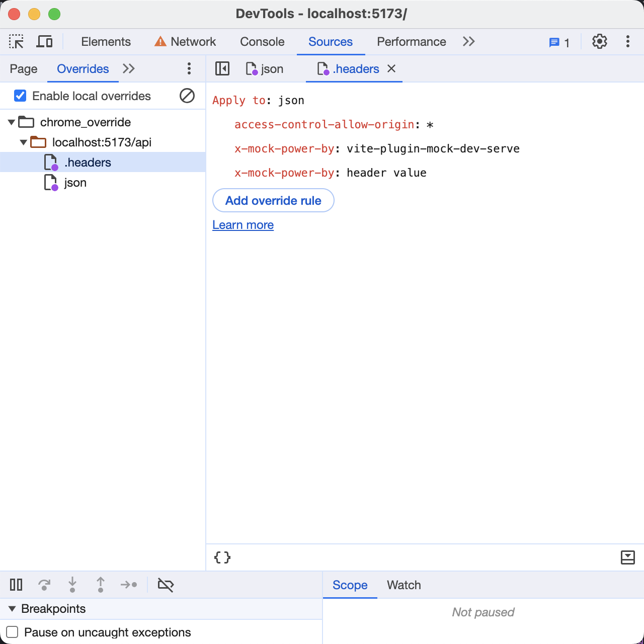Uncheck Enable local overrides
Screen dimensions: 644x644
click(x=20, y=96)
